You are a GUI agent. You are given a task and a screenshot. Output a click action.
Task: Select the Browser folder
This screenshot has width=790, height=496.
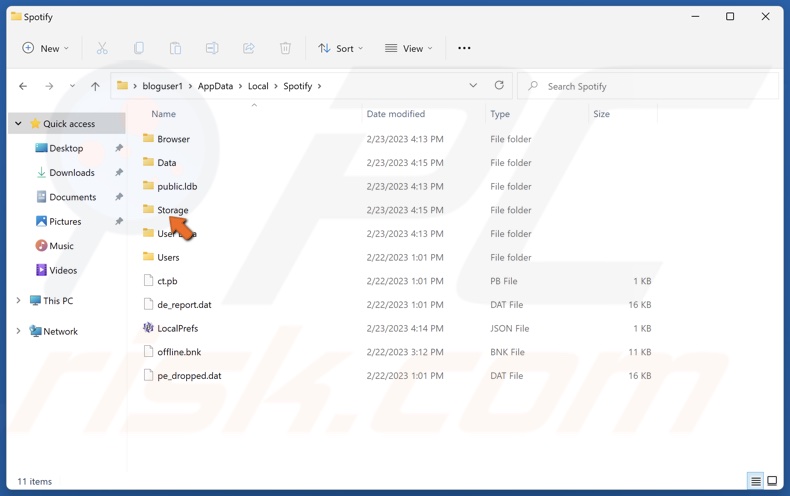point(173,139)
